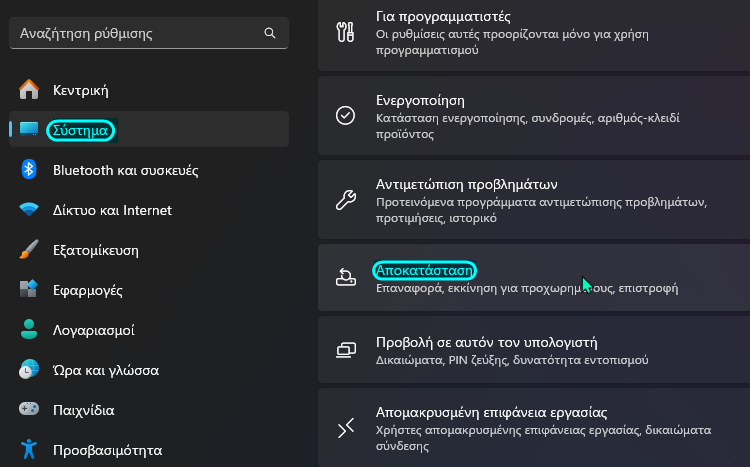This screenshot has width=750, height=467.
Task: Click text 'Κατάσταση ενεργοποίησης, συνδρομές, αριθμός-κλειδί προϊόντος'
Action: [x=528, y=126]
